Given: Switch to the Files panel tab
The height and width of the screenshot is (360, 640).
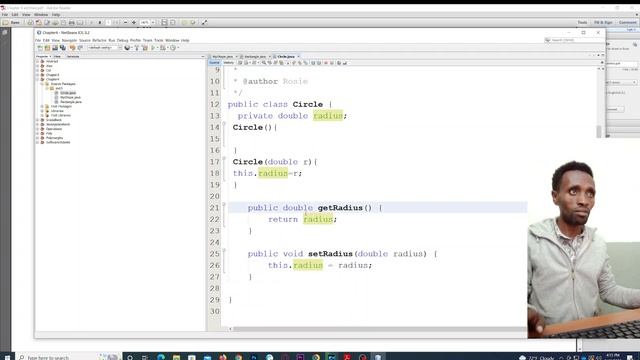Looking at the screenshot, I should click(57, 56).
